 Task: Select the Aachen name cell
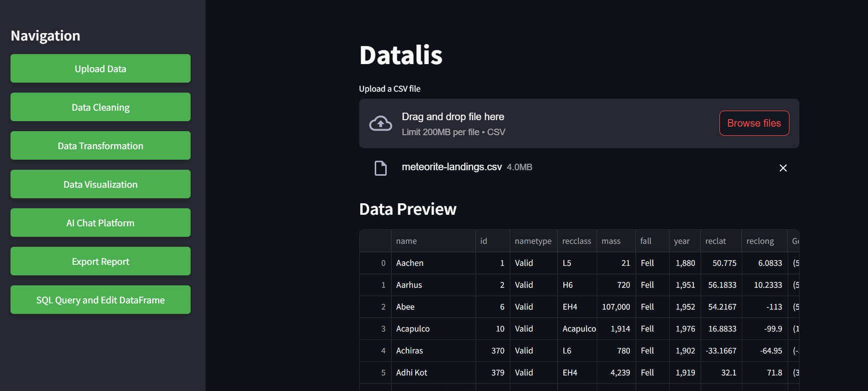(x=433, y=263)
